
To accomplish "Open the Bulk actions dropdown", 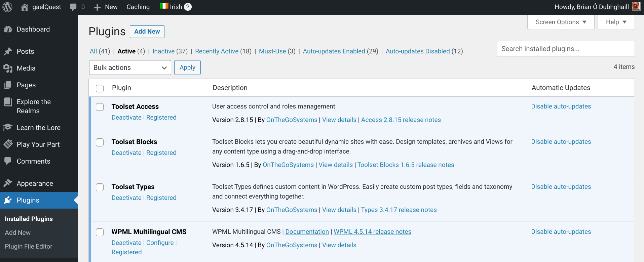I will [x=130, y=68].
